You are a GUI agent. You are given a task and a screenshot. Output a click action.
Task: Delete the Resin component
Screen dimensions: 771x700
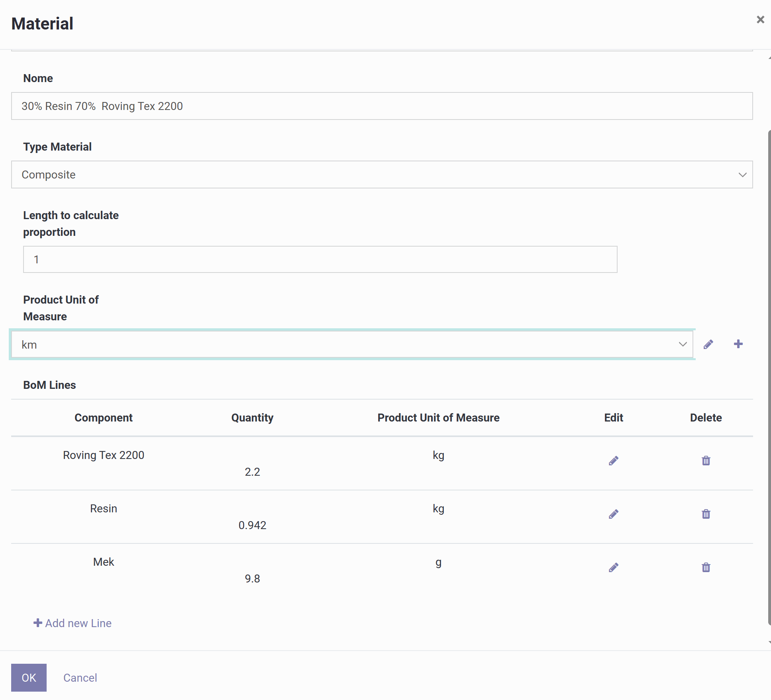[x=706, y=514]
